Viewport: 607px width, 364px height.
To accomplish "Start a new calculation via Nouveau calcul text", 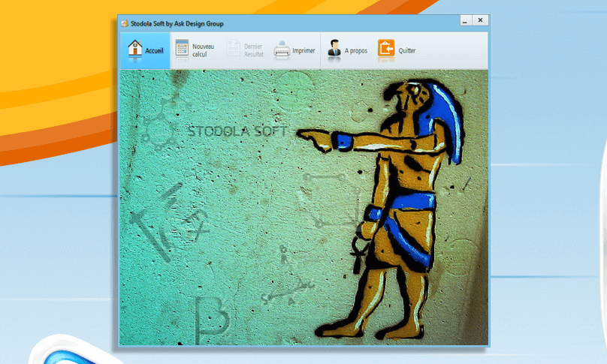I will (204, 50).
